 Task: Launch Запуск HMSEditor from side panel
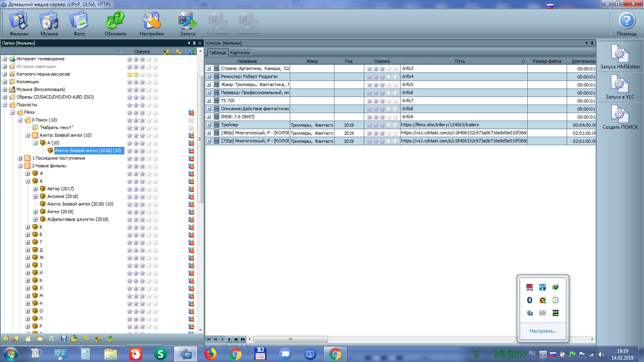click(620, 57)
